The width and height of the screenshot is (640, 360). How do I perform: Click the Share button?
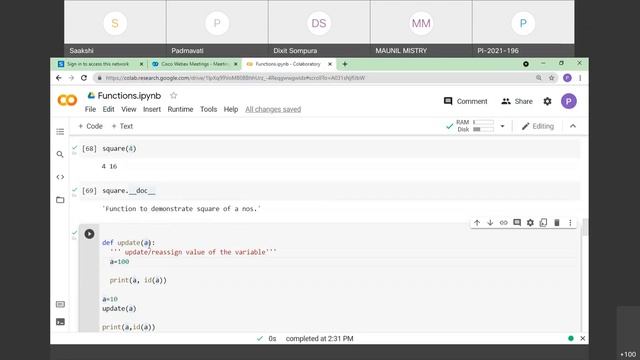[x=517, y=101]
